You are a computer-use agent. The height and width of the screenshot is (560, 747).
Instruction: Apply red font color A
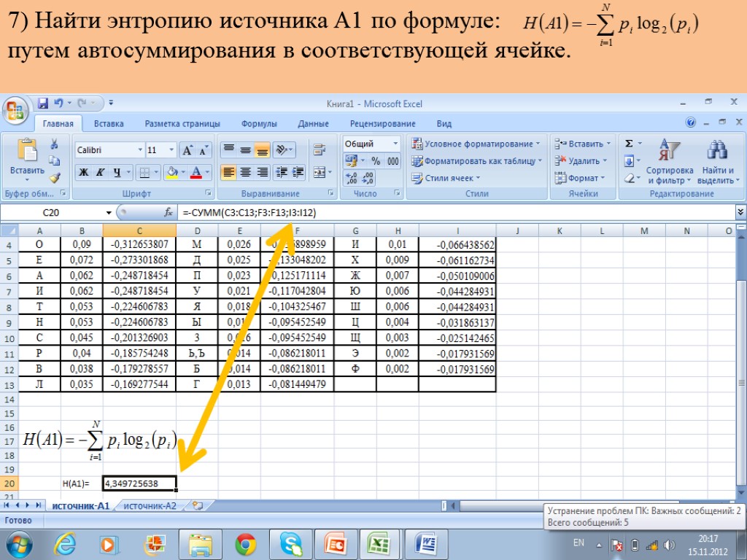(x=196, y=172)
